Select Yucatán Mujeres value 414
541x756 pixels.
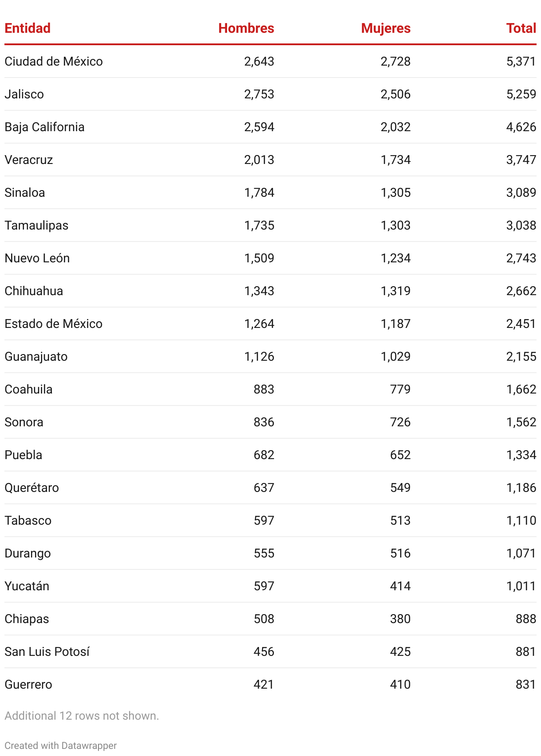400,586
